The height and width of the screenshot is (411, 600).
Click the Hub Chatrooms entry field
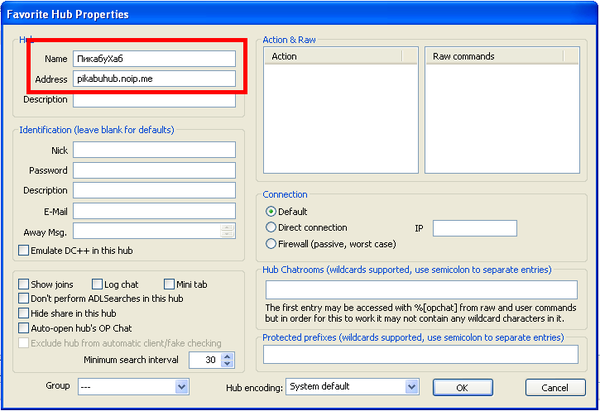click(420, 289)
